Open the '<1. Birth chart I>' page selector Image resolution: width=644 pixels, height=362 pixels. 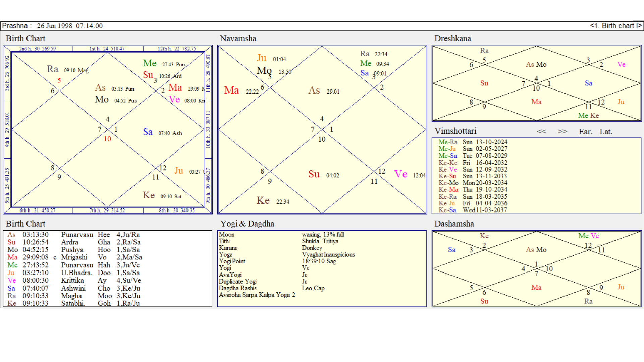pos(615,26)
